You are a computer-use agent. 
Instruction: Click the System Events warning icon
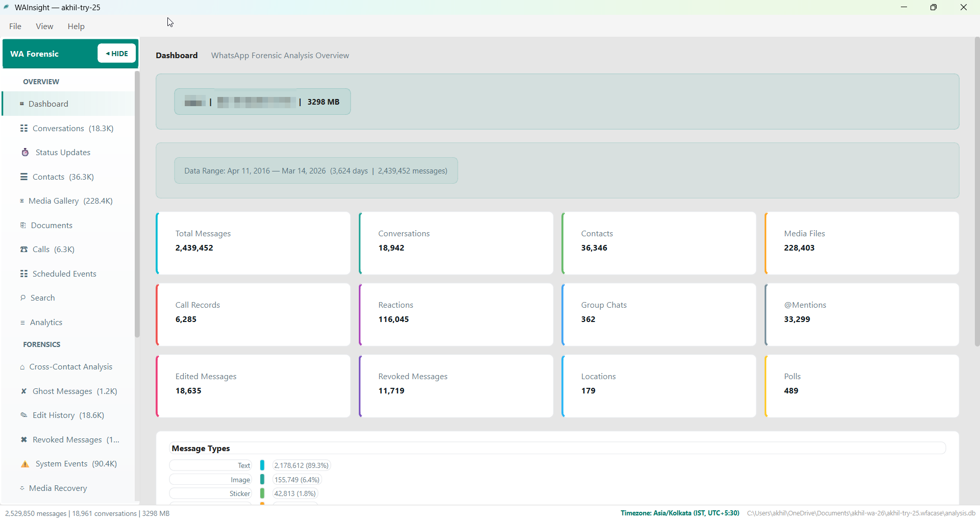pos(25,464)
